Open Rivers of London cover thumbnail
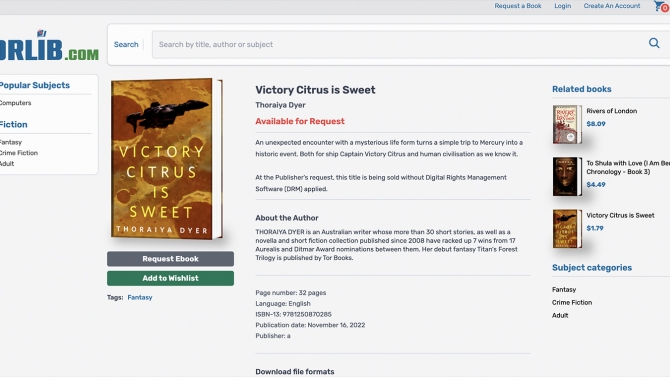This screenshot has height=377, width=670. (x=567, y=124)
